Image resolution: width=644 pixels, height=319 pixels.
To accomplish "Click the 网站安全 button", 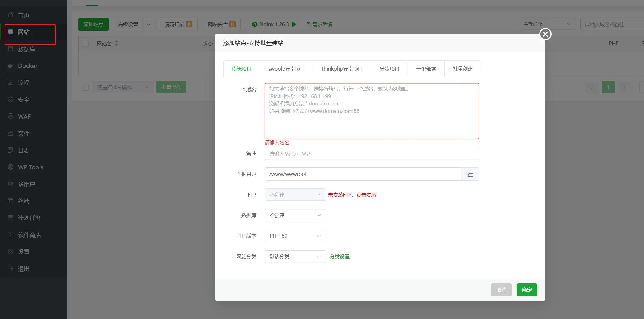I will pos(222,24).
